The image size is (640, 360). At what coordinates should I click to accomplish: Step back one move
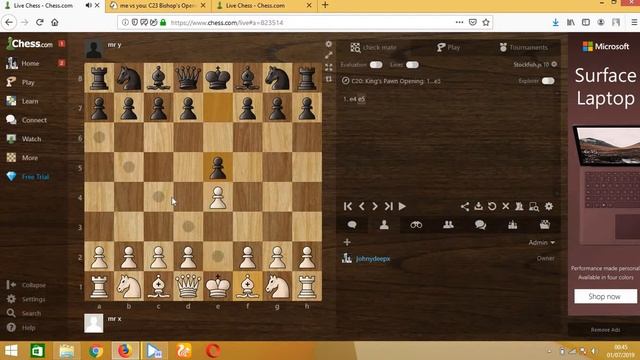coord(361,207)
